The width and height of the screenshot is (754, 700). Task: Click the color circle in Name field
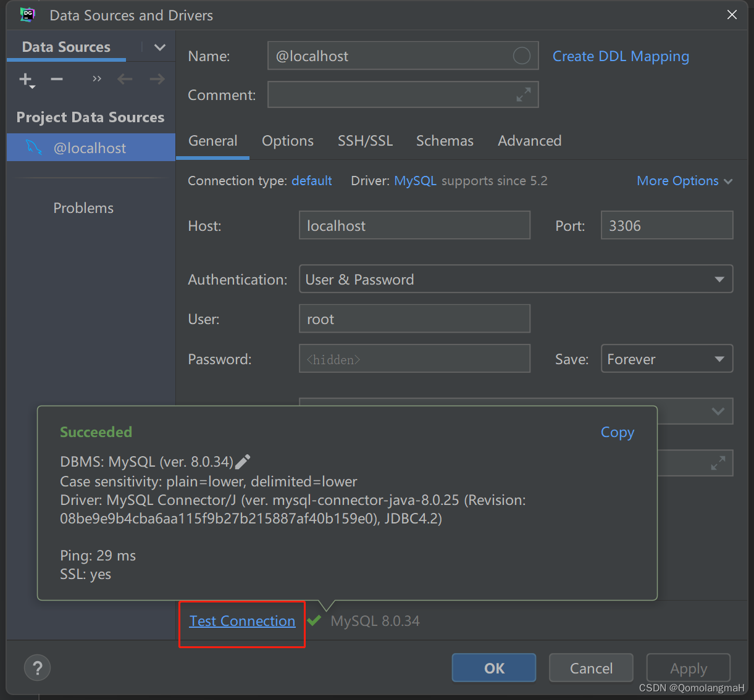(x=521, y=56)
